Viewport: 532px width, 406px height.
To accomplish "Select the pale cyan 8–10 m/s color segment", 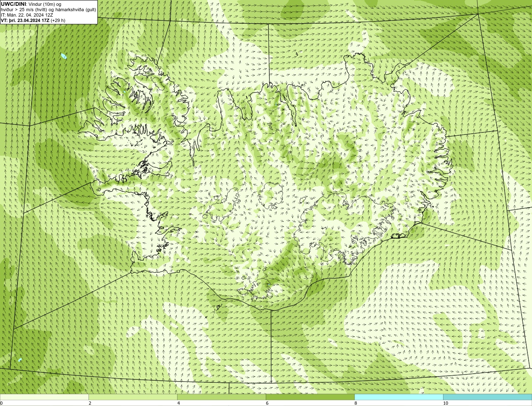I will pyautogui.click(x=399, y=397).
